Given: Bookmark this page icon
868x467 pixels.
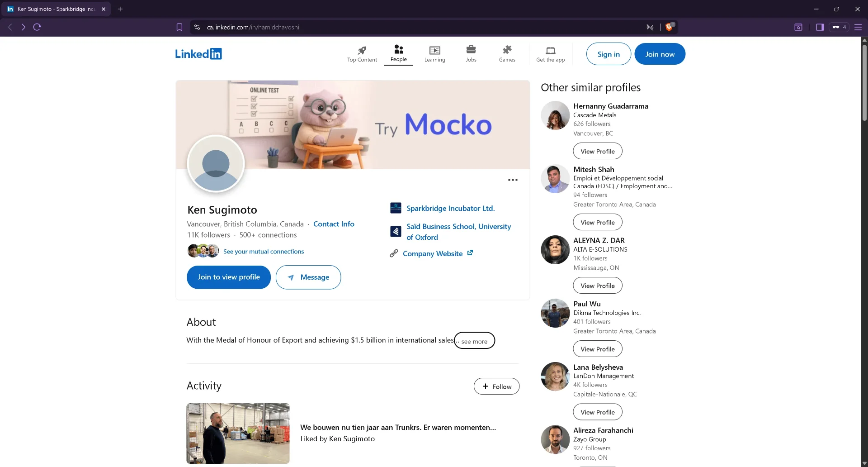Looking at the screenshot, I should click(179, 27).
